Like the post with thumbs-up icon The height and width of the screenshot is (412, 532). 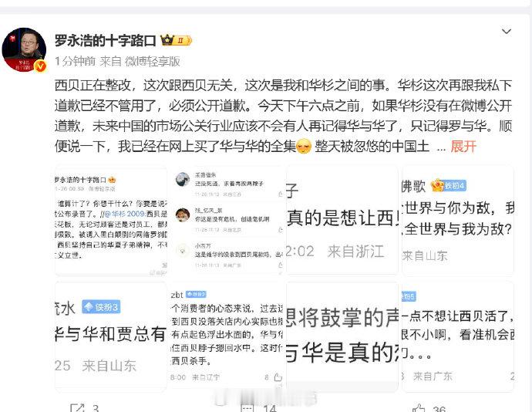point(419,408)
